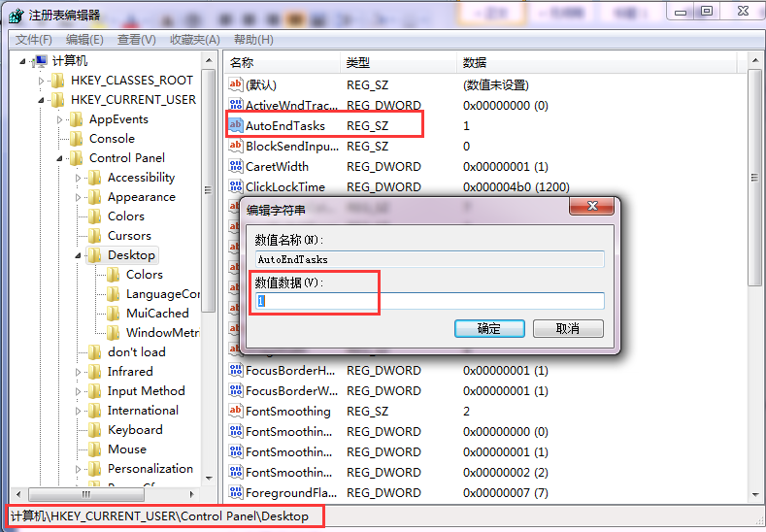The height and width of the screenshot is (532, 766).
Task: Click the 取消 button in the dialog
Action: [568, 328]
